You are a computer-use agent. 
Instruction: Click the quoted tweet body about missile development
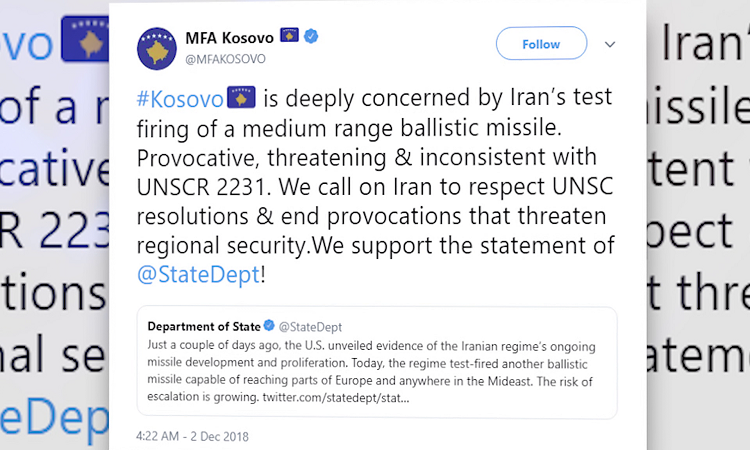(x=371, y=372)
